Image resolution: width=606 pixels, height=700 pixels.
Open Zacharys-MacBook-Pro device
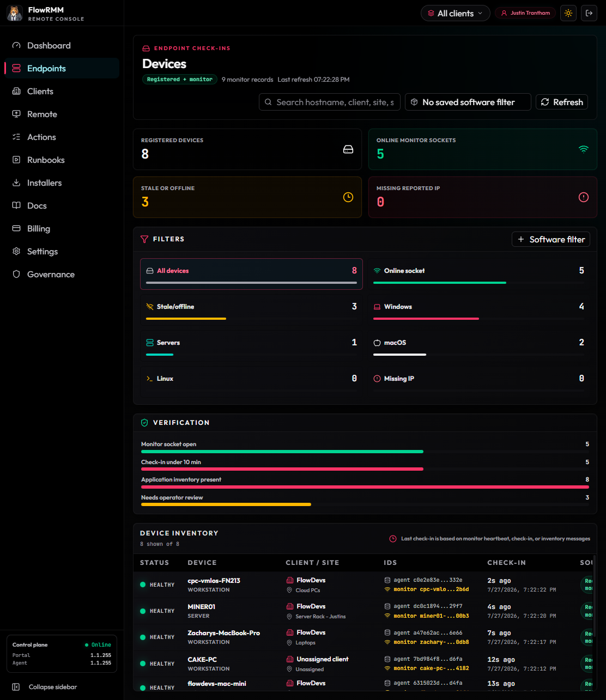[223, 633]
